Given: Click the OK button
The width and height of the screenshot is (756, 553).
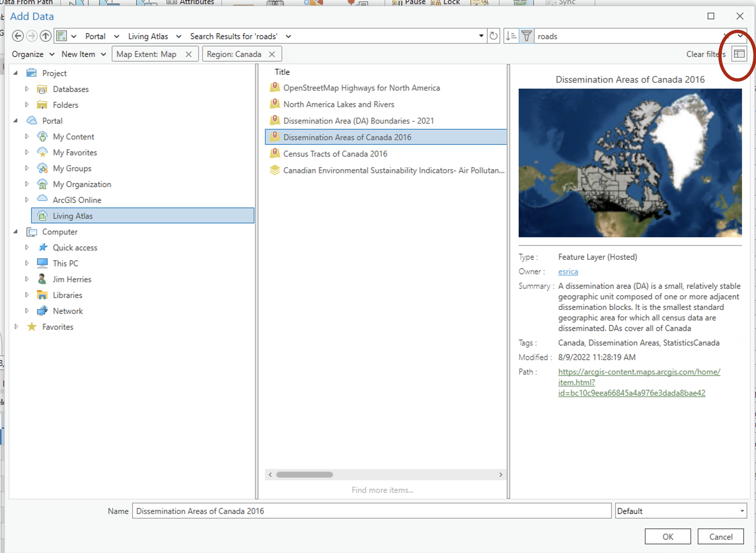Looking at the screenshot, I should [667, 536].
